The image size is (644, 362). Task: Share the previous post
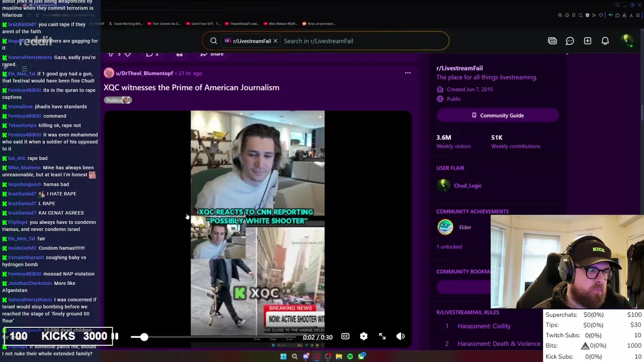coord(212,54)
